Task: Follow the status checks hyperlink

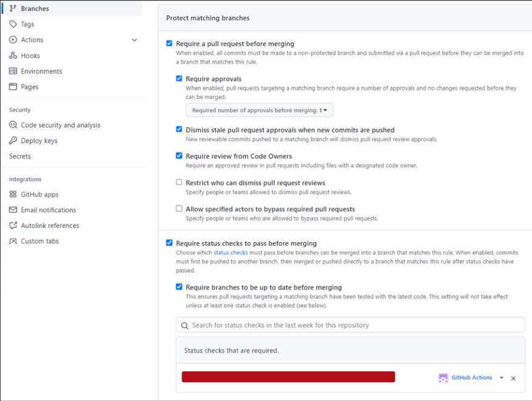Action: pyautogui.click(x=230, y=252)
